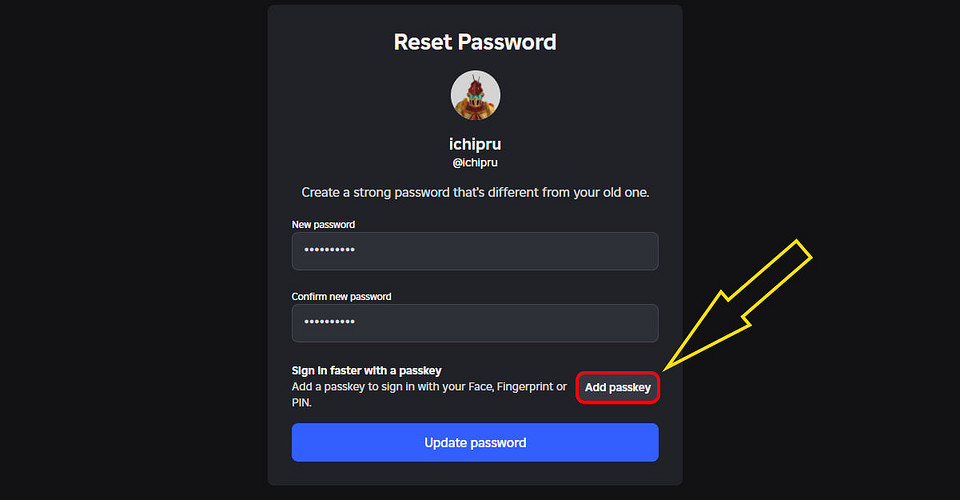Image resolution: width=960 pixels, height=500 pixels.
Task: Click the @ichipru username handle
Action: (475, 163)
